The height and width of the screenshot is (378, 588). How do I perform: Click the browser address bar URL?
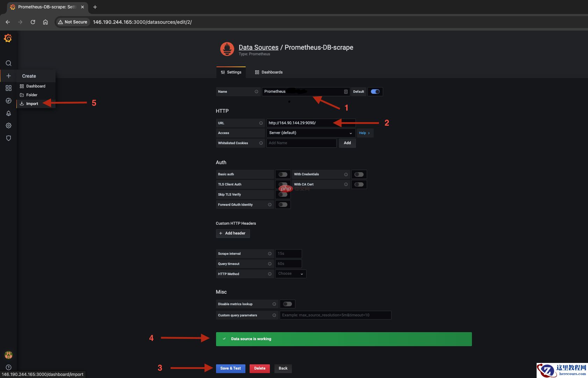[x=142, y=22]
